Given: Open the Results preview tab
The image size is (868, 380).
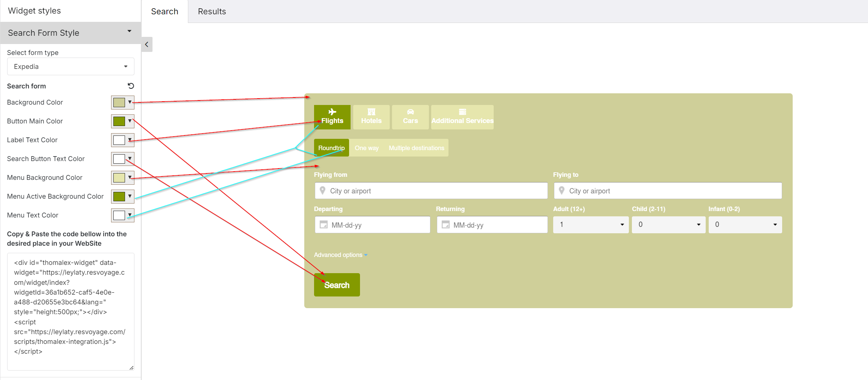Looking at the screenshot, I should pyautogui.click(x=212, y=11).
